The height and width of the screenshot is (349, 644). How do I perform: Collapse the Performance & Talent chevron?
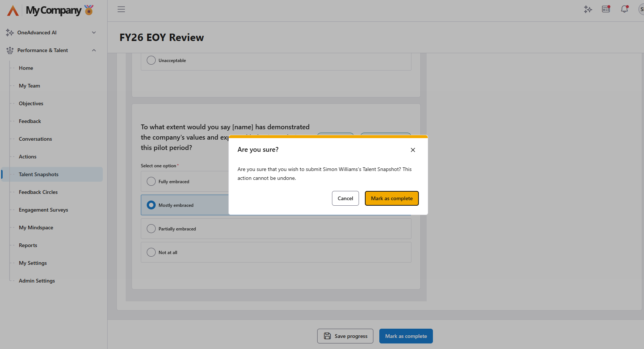pos(94,50)
